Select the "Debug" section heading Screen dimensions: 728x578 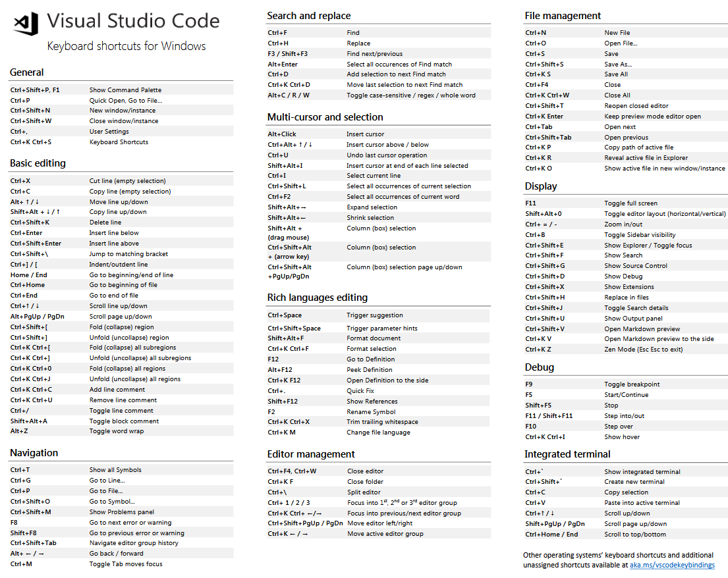540,367
